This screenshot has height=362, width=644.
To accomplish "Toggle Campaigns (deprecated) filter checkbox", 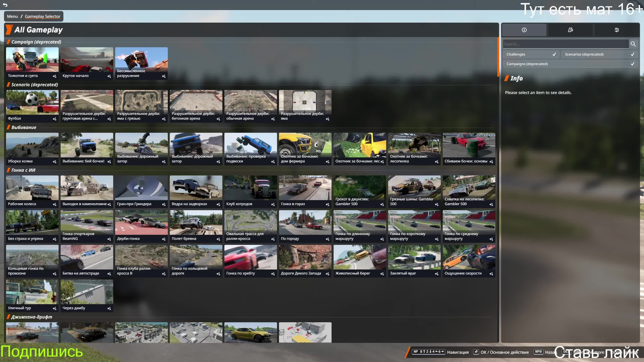I will pos(632,64).
